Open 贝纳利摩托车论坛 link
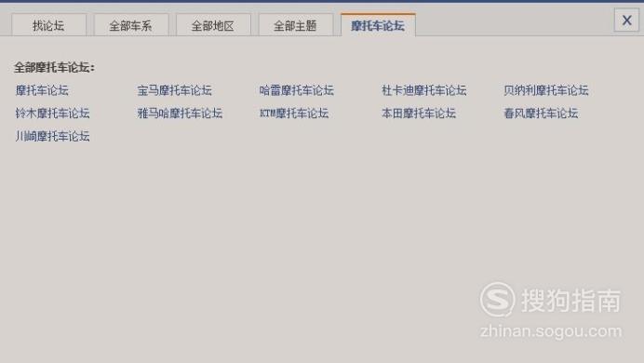 (x=546, y=90)
